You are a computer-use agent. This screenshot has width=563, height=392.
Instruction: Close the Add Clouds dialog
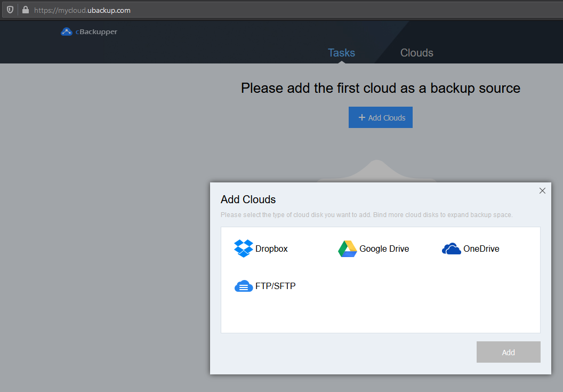[542, 191]
